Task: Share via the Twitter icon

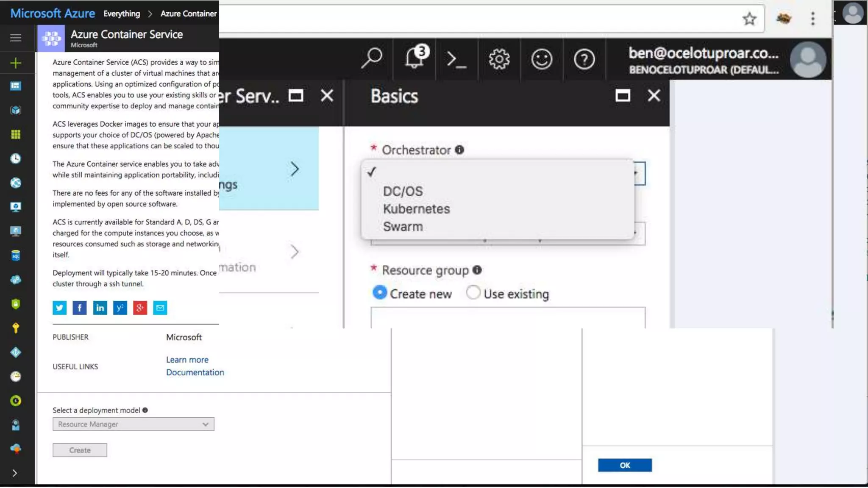Action: (x=59, y=308)
